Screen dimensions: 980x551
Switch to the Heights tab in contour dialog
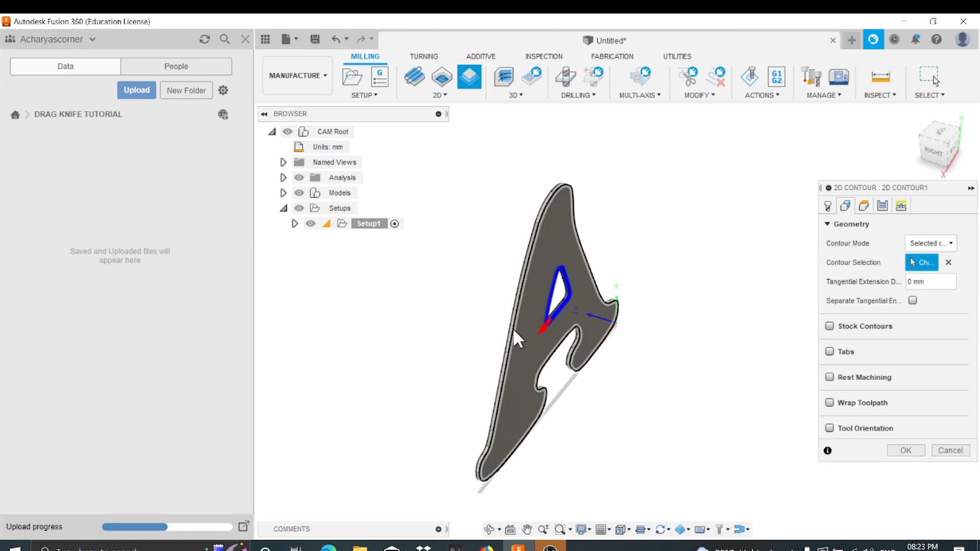point(864,205)
